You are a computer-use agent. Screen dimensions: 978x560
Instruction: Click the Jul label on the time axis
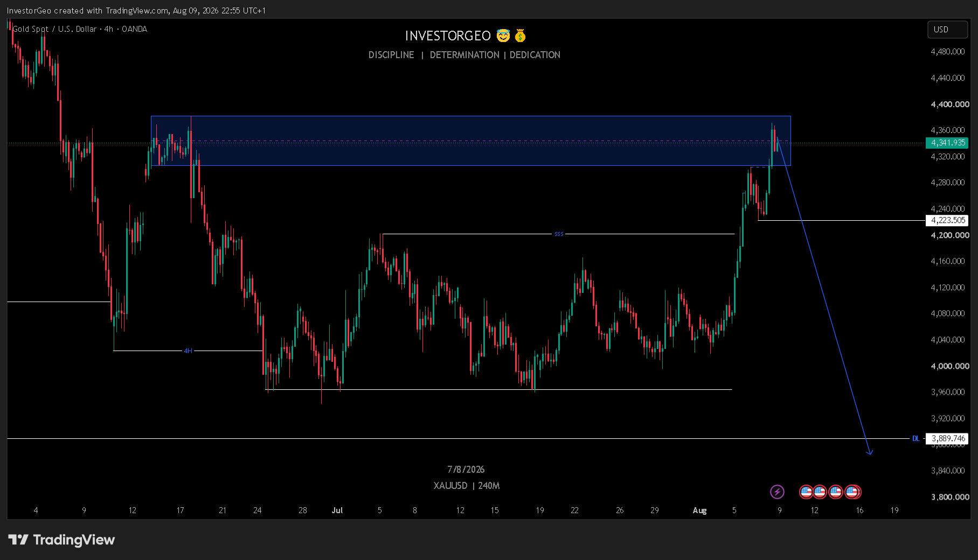tap(337, 510)
